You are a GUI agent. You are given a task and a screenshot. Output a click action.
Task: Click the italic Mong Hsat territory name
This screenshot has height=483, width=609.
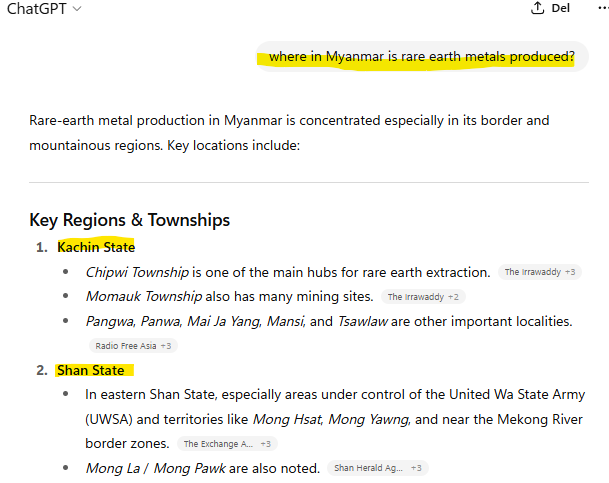pyautogui.click(x=286, y=419)
